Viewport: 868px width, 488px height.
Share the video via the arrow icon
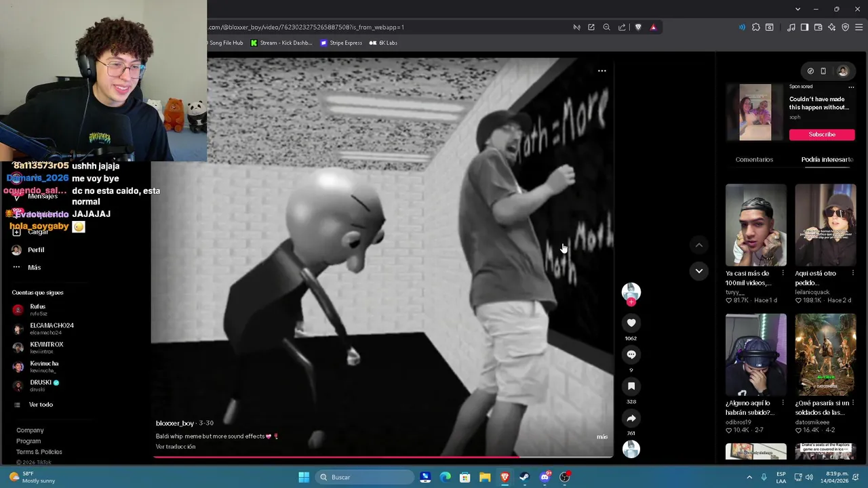click(631, 418)
